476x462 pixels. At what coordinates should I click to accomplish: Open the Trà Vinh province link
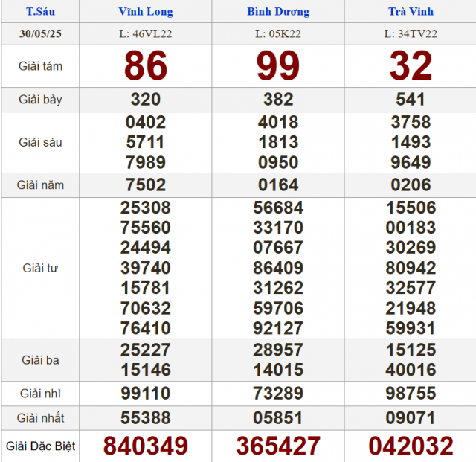coord(411,12)
